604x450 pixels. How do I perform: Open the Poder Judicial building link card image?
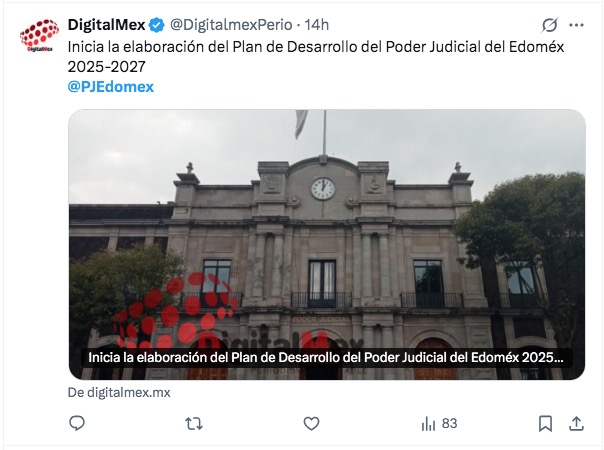327,244
